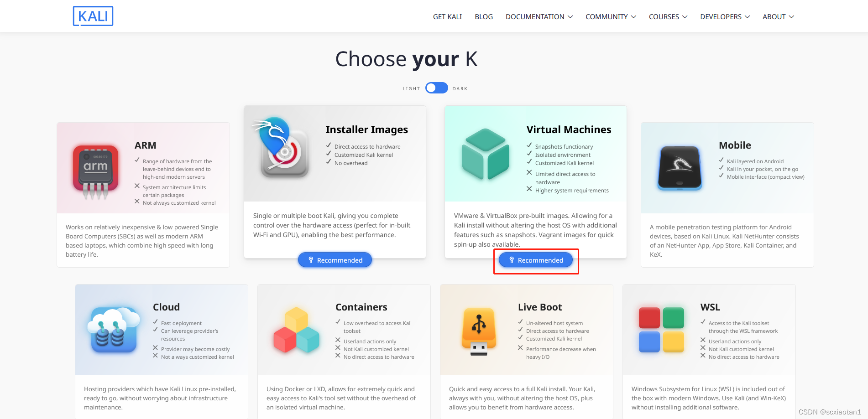Open the Mobile card title

click(x=735, y=145)
